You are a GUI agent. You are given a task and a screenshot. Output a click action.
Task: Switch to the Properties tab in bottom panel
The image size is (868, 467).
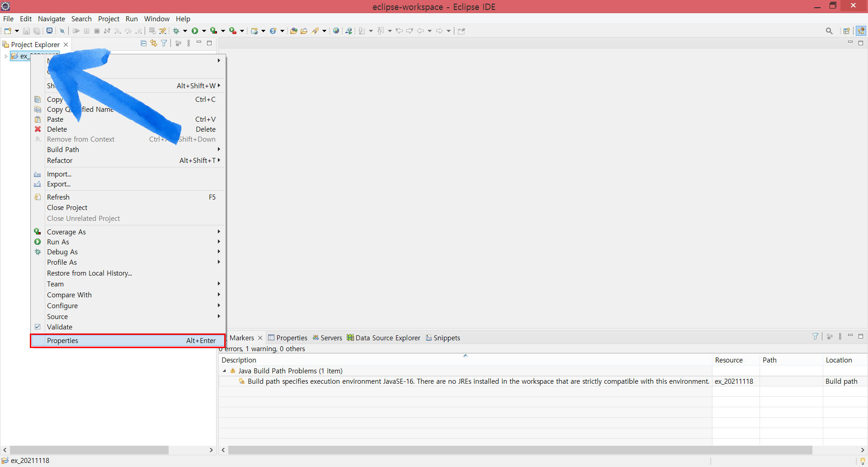pos(288,338)
